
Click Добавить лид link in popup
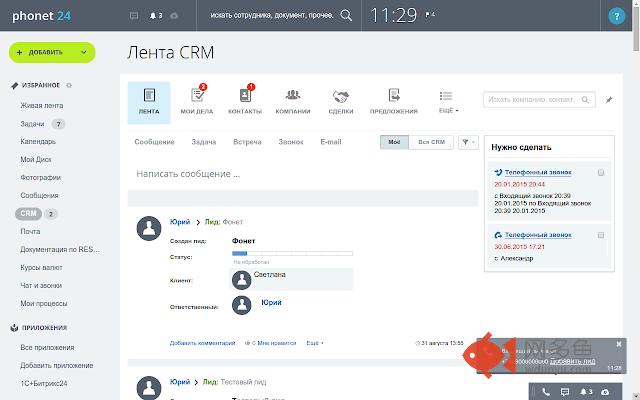[x=572, y=361]
